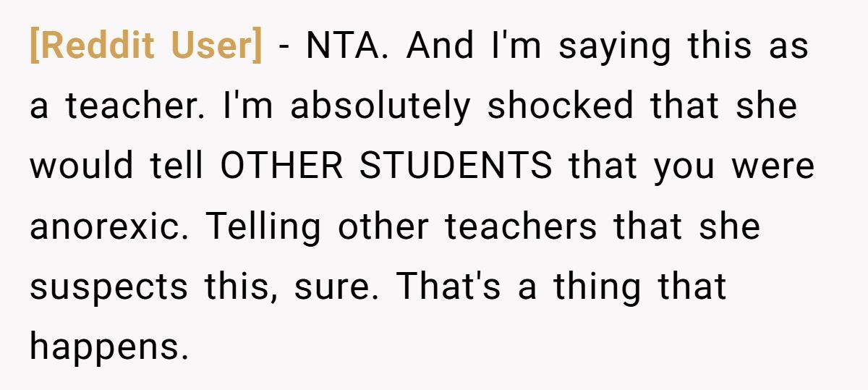The image size is (868, 390).
Task: Click the capitalized word "OTHER"
Action: (283, 166)
